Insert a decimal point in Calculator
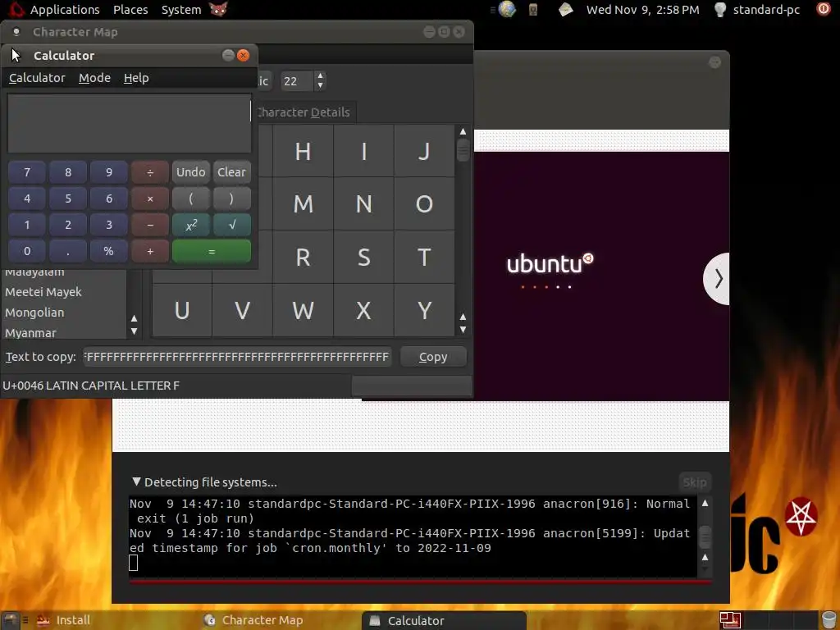The image size is (840, 630). point(68,251)
